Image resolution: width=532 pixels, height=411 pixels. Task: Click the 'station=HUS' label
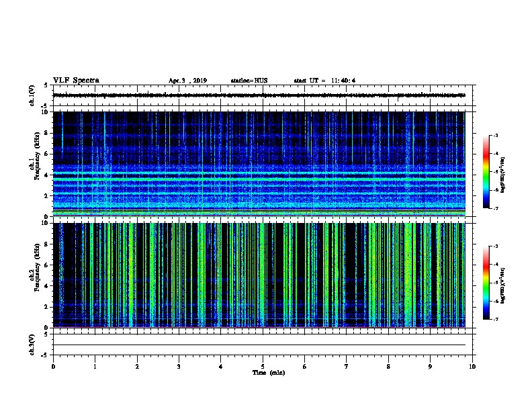249,81
